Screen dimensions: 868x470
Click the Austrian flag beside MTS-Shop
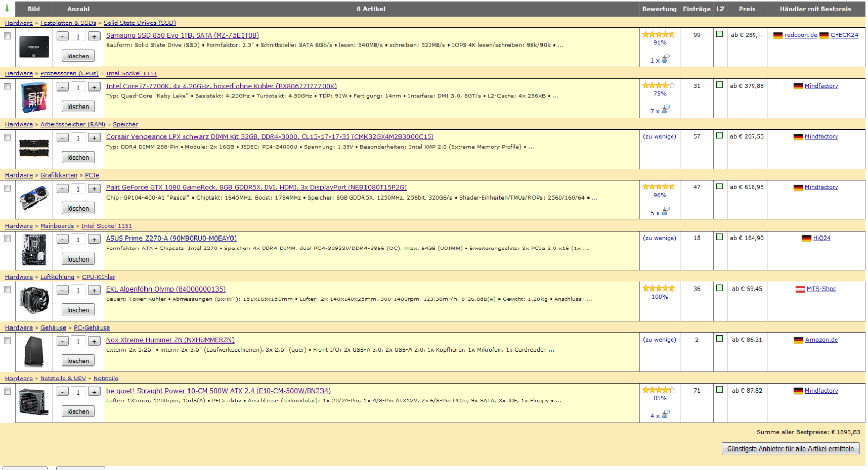click(800, 290)
